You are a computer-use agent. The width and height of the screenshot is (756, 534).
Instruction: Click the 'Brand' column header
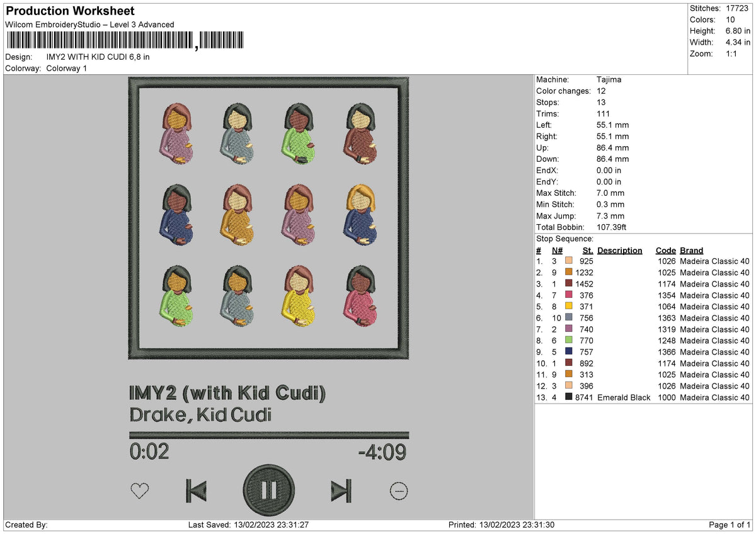[x=691, y=250]
